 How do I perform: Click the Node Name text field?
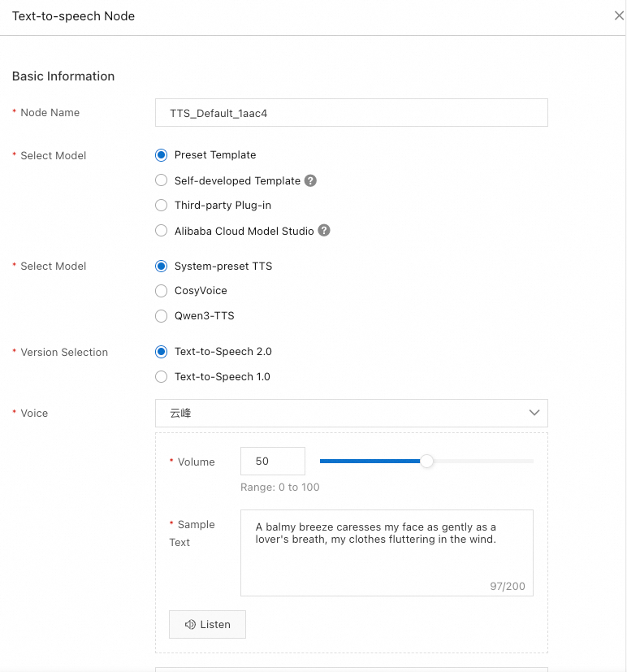[x=351, y=114]
